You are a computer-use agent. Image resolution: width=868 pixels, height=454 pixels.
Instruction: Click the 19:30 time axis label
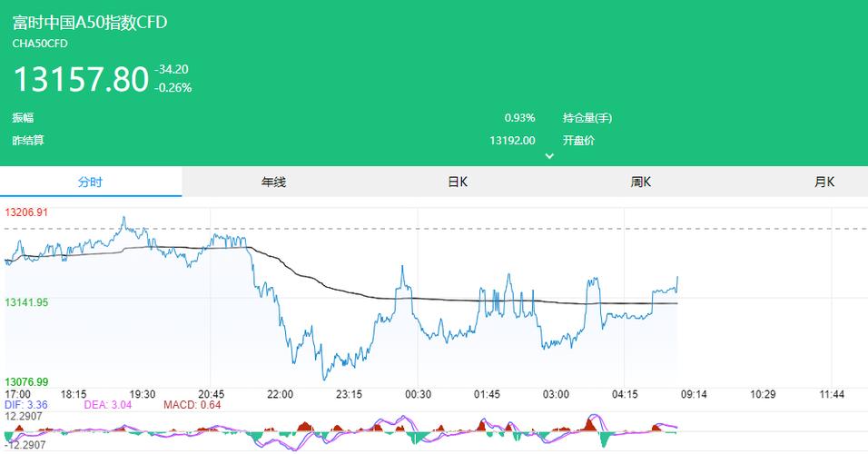pyautogui.click(x=143, y=394)
